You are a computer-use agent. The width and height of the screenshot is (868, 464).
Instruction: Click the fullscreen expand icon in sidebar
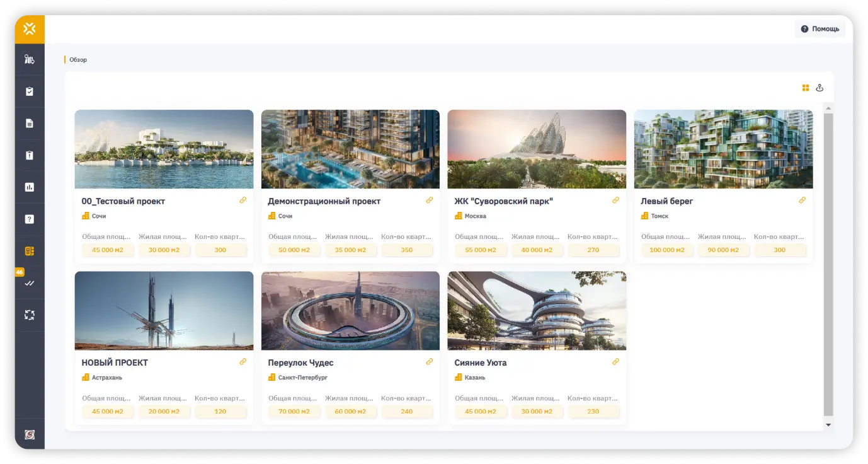tap(29, 315)
